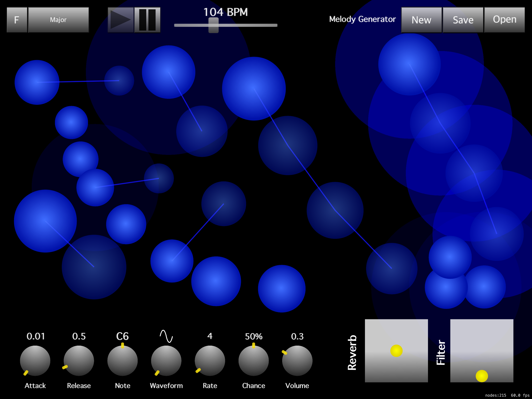Click the BPM tempo slider handle
The image size is (532, 399).
coord(213,25)
